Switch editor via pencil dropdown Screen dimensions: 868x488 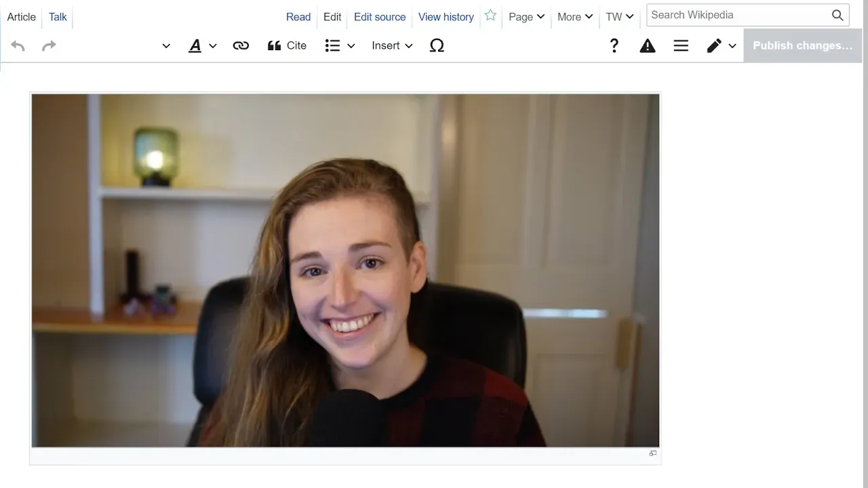click(x=721, y=45)
